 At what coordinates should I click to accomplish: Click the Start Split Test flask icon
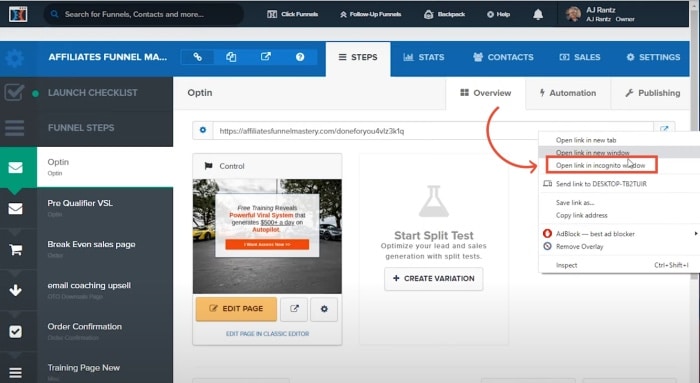433,202
